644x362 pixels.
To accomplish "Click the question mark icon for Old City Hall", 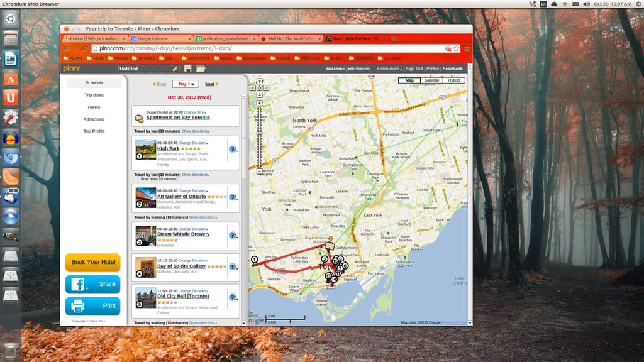I will [x=233, y=297].
